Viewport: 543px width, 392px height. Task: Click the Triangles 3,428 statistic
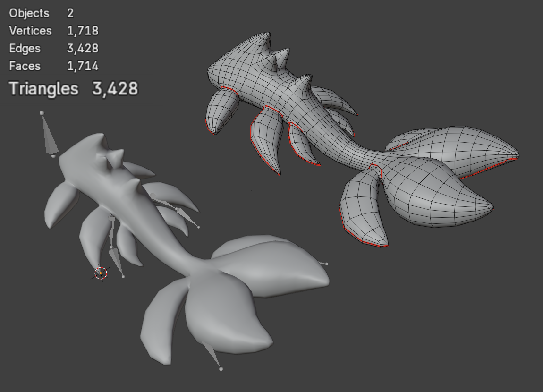coord(73,89)
